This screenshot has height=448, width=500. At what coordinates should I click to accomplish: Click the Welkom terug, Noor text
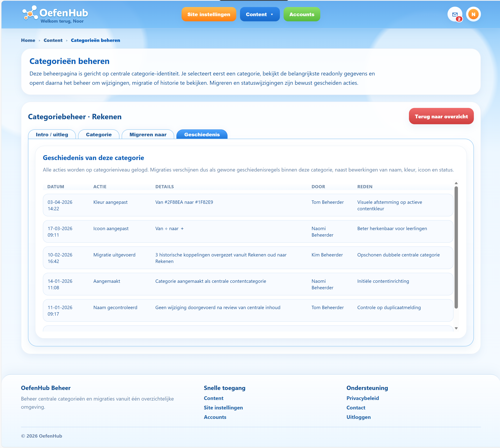(x=62, y=21)
